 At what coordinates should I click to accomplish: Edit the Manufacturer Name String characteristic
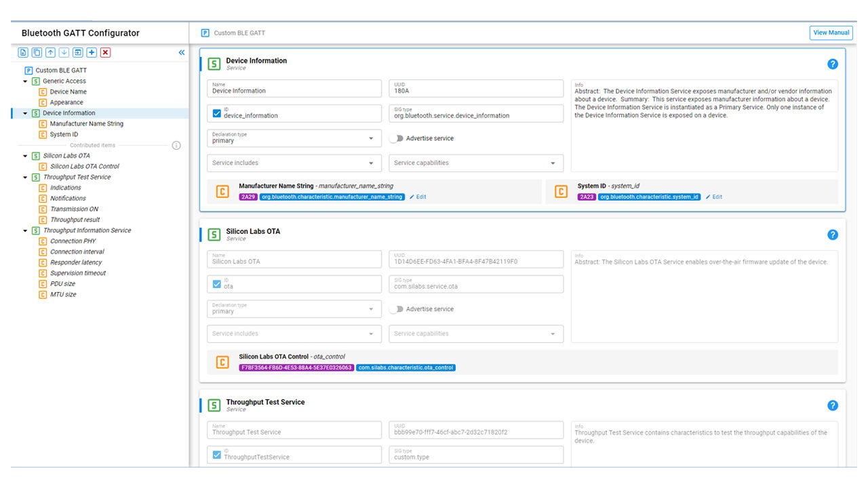(x=418, y=197)
